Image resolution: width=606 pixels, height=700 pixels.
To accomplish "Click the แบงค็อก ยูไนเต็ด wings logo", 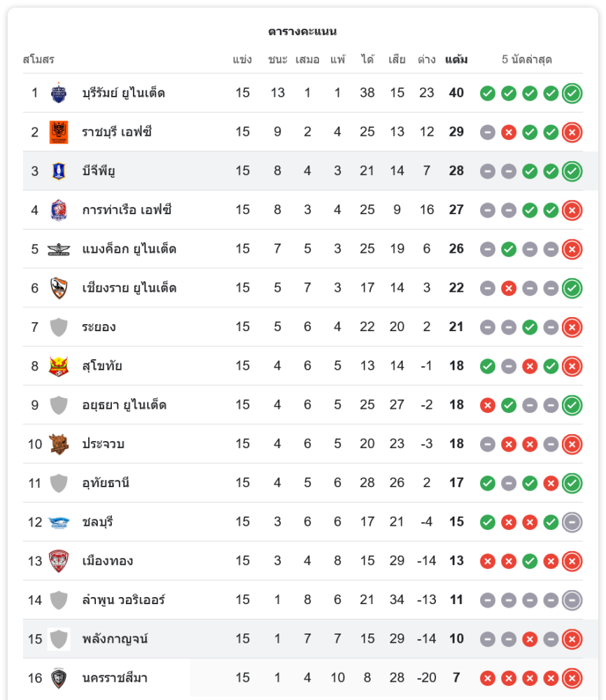I will (x=59, y=249).
